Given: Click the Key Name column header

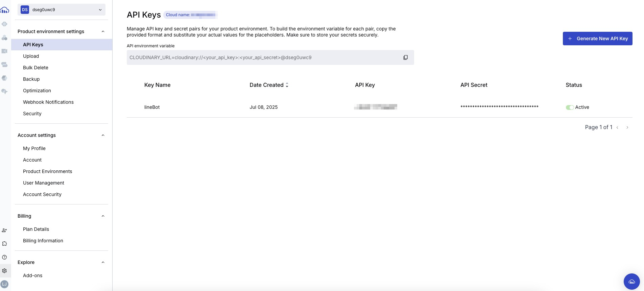Looking at the screenshot, I should [157, 85].
